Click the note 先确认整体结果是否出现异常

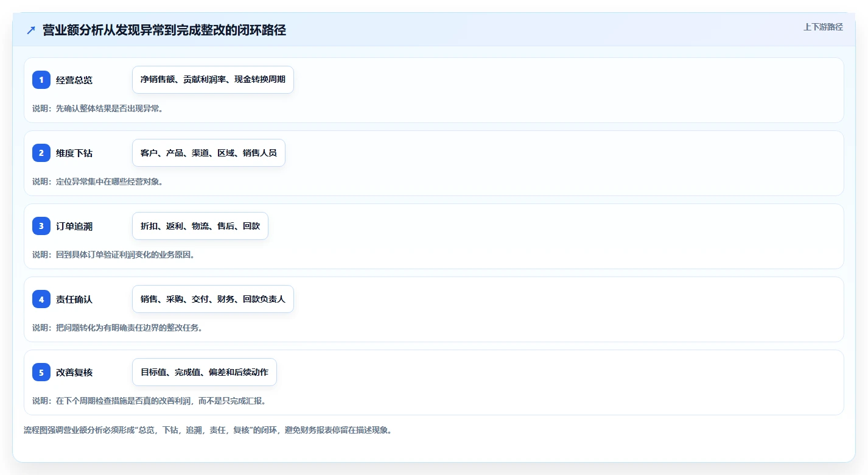pos(97,108)
